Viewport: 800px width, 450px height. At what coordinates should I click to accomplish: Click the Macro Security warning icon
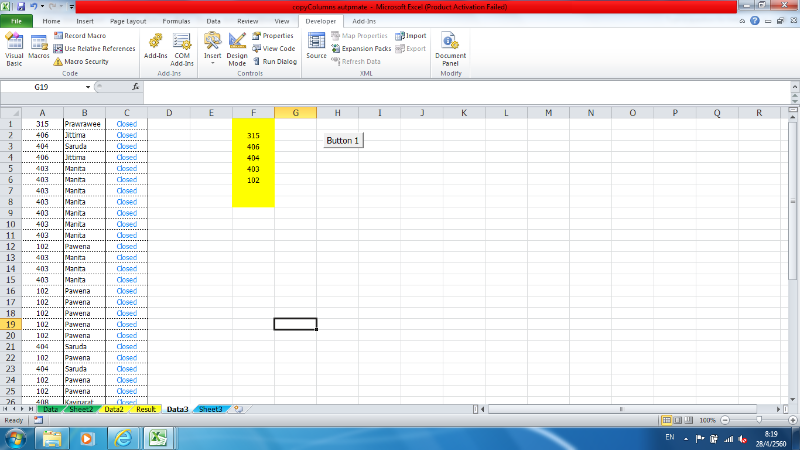[x=58, y=61]
